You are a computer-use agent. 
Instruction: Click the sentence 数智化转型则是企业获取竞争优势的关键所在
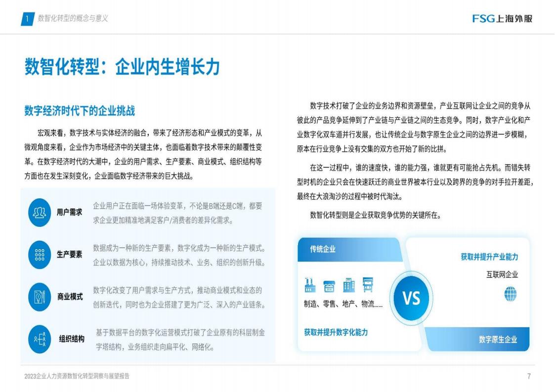[376, 215]
